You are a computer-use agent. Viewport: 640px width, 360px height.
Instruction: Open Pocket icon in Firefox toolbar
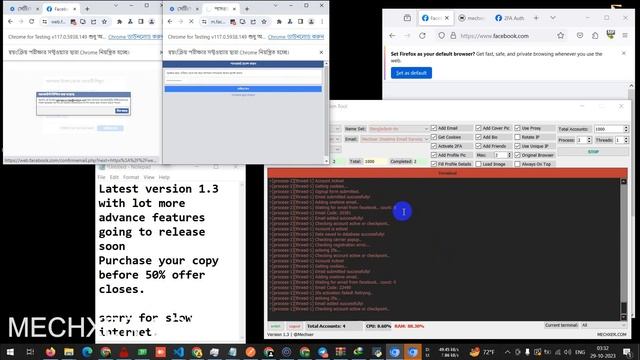click(580, 36)
